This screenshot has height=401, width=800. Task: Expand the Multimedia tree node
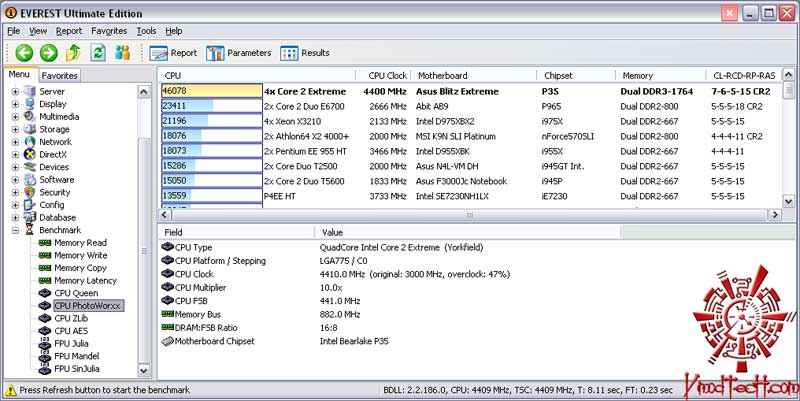pyautogui.click(x=15, y=117)
